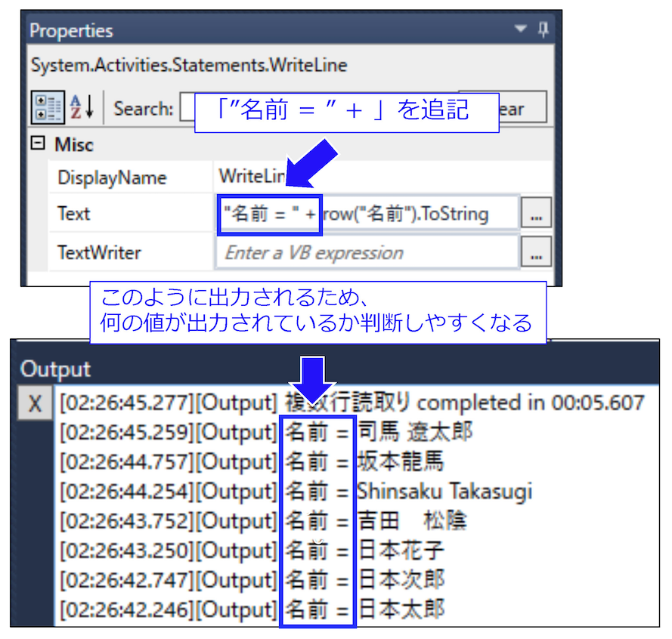Pin the Properties panel
This screenshot has height=639, width=672.
543,30
